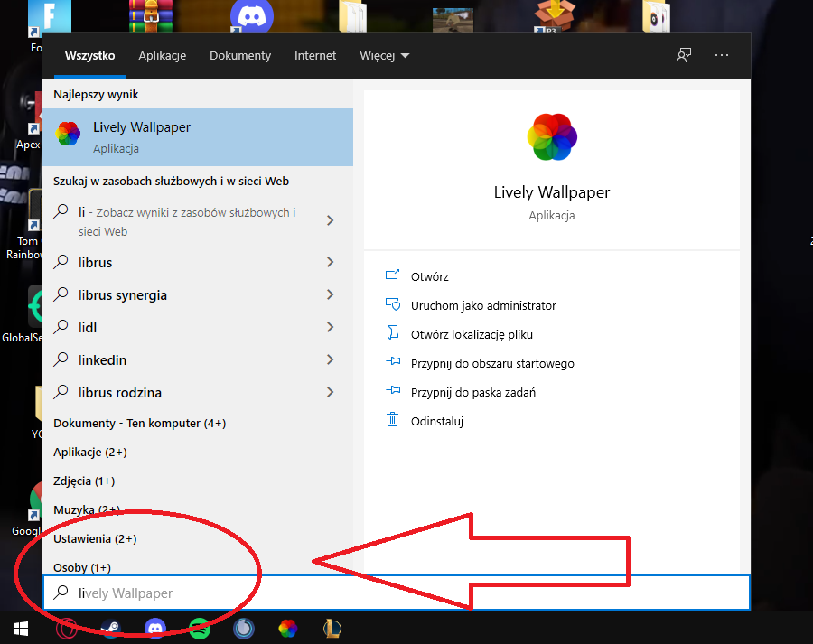The height and width of the screenshot is (644, 813).
Task: Open Opera browser from taskbar
Action: [x=66, y=629]
